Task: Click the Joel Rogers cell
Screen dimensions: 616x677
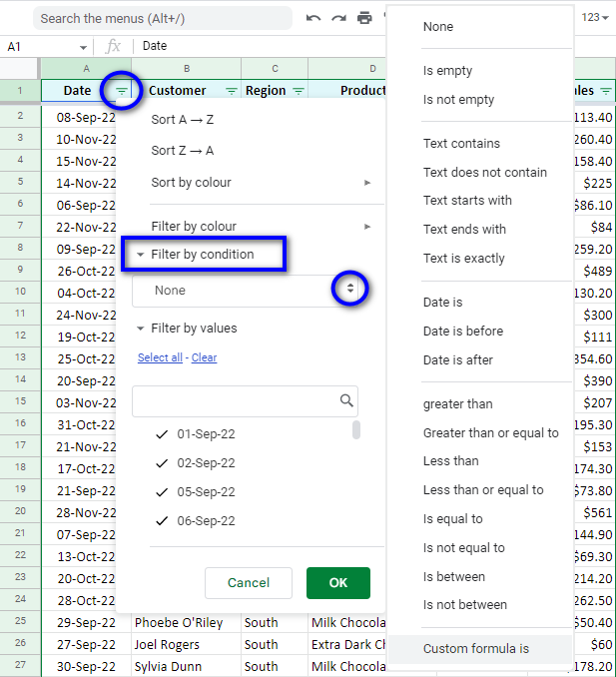Action: pos(186,645)
